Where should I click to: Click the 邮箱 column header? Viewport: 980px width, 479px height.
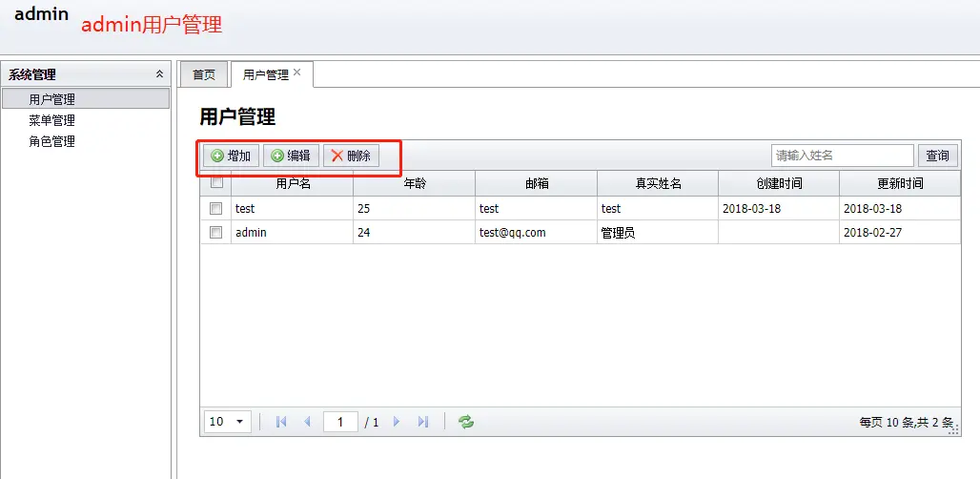pos(537,183)
